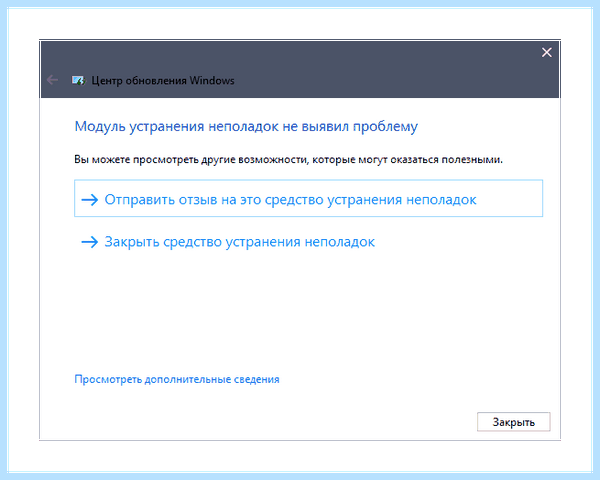This screenshot has height=480, width=600.
Task: Click title text 'Центр обновления Windows'
Action: [163, 81]
